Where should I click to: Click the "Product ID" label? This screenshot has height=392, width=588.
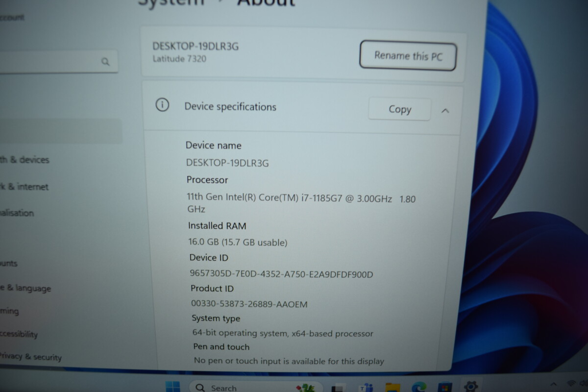tap(212, 288)
